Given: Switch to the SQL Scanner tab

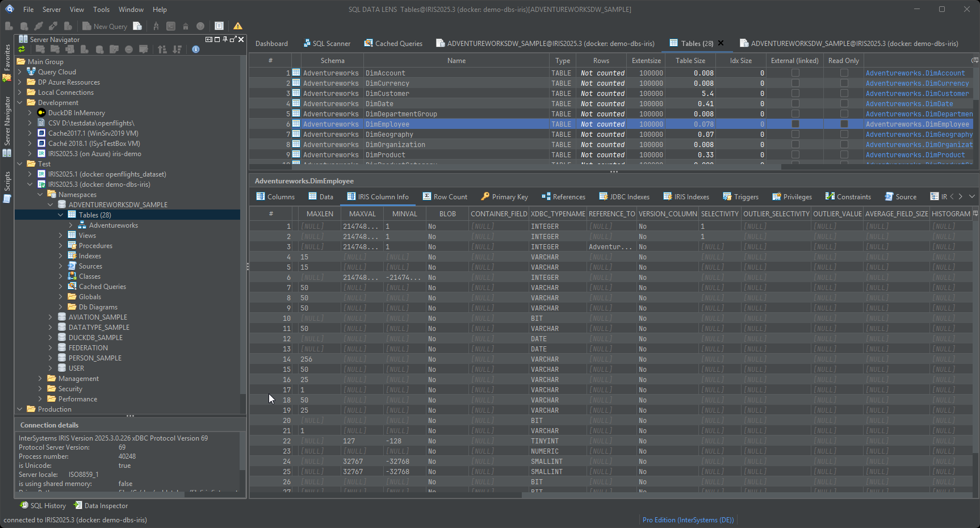Looking at the screenshot, I should (326, 43).
